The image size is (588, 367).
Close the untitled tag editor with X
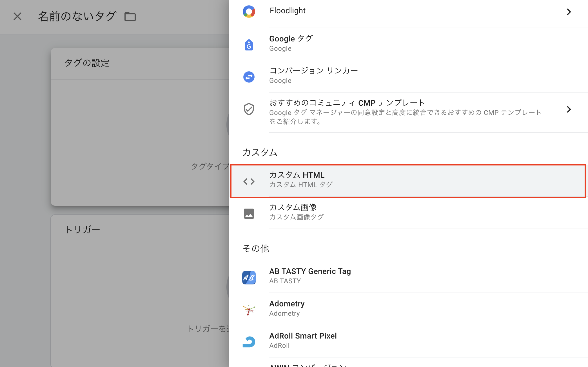tap(17, 16)
